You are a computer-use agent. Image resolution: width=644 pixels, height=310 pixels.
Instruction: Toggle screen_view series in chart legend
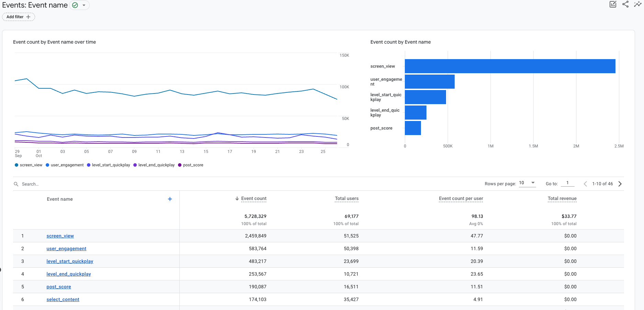tap(29, 165)
